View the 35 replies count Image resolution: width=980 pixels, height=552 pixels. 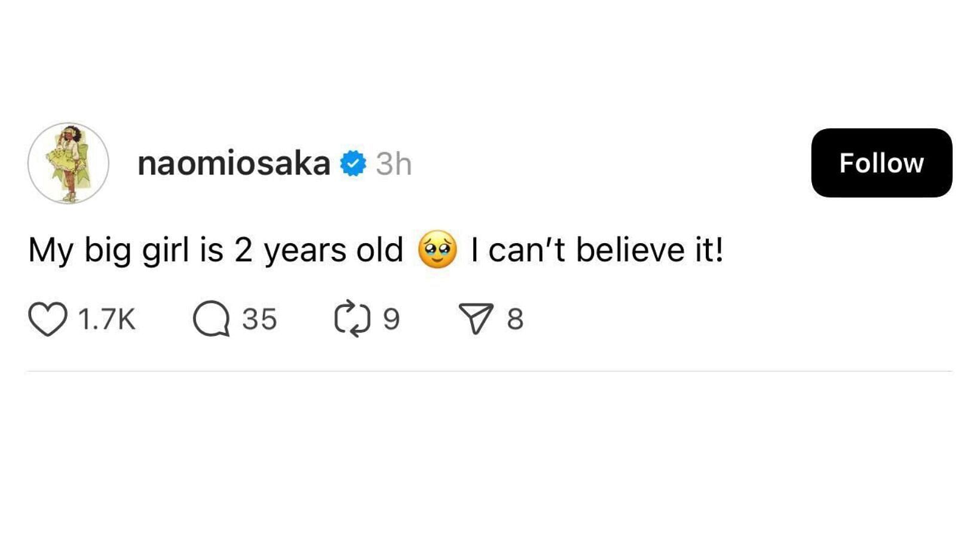tap(259, 319)
